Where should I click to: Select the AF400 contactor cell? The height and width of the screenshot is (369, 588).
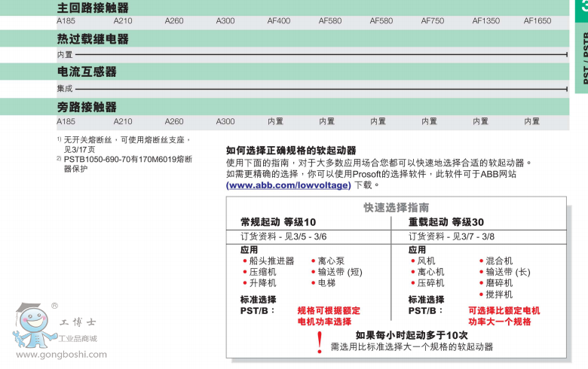tap(278, 21)
